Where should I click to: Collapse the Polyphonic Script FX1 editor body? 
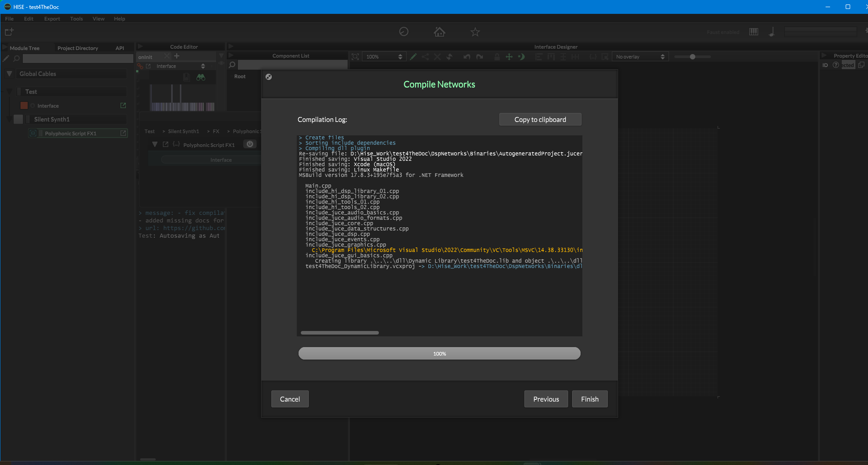click(154, 144)
